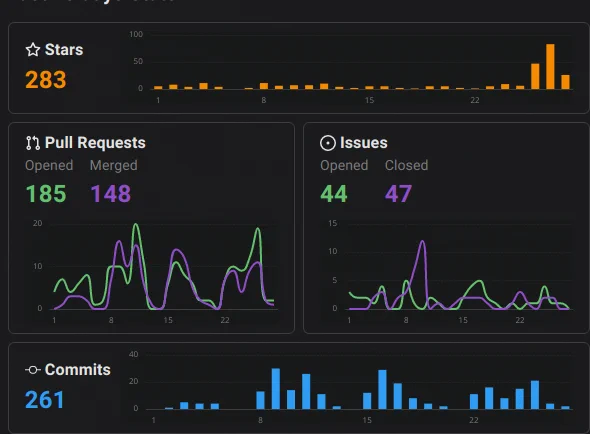Image resolution: width=590 pixels, height=434 pixels.
Task: Click the Pull Requests Opened label
Action: (49, 166)
